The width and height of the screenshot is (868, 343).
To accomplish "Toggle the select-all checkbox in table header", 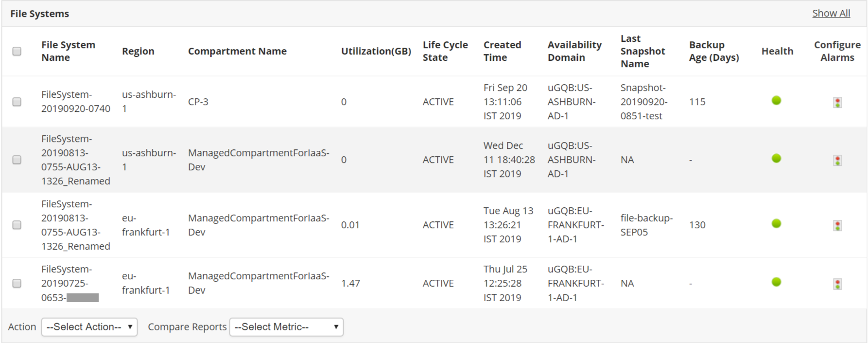I will [17, 51].
